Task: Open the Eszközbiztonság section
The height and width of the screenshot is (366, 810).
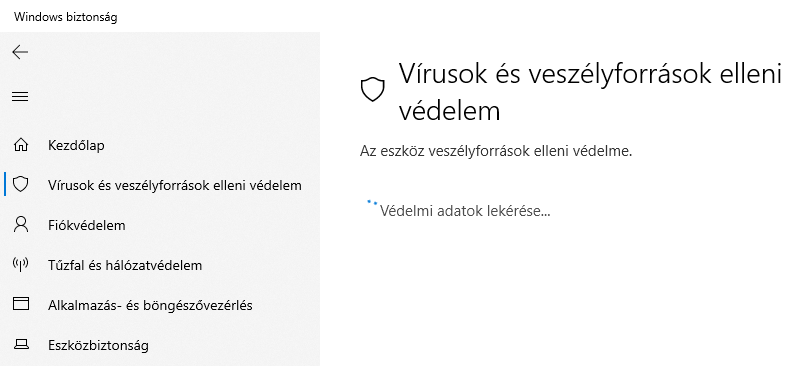Action: click(98, 345)
